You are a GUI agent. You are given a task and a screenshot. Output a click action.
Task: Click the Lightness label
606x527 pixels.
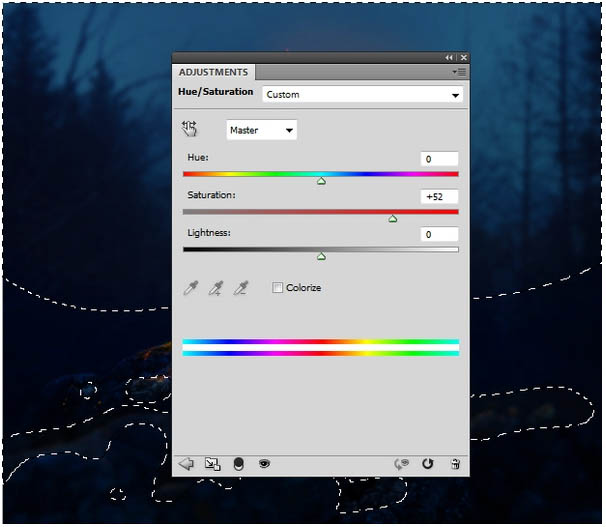point(209,233)
